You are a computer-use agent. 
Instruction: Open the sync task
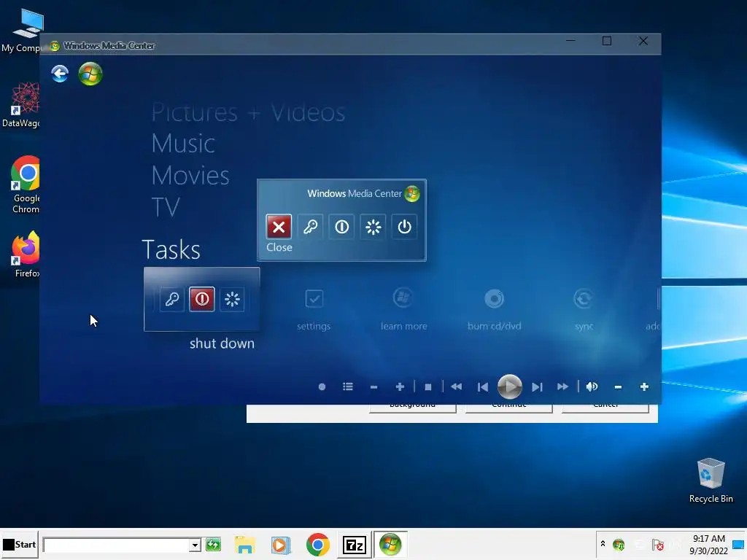coord(584,309)
